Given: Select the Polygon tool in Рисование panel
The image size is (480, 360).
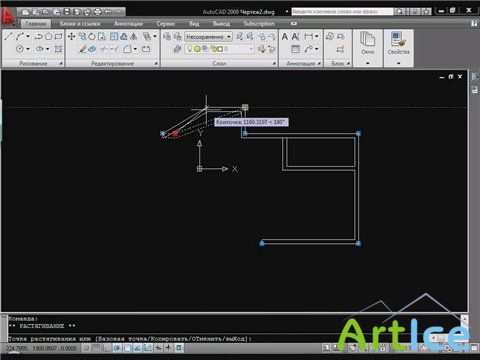Looking at the screenshot, I should pos(49,36).
